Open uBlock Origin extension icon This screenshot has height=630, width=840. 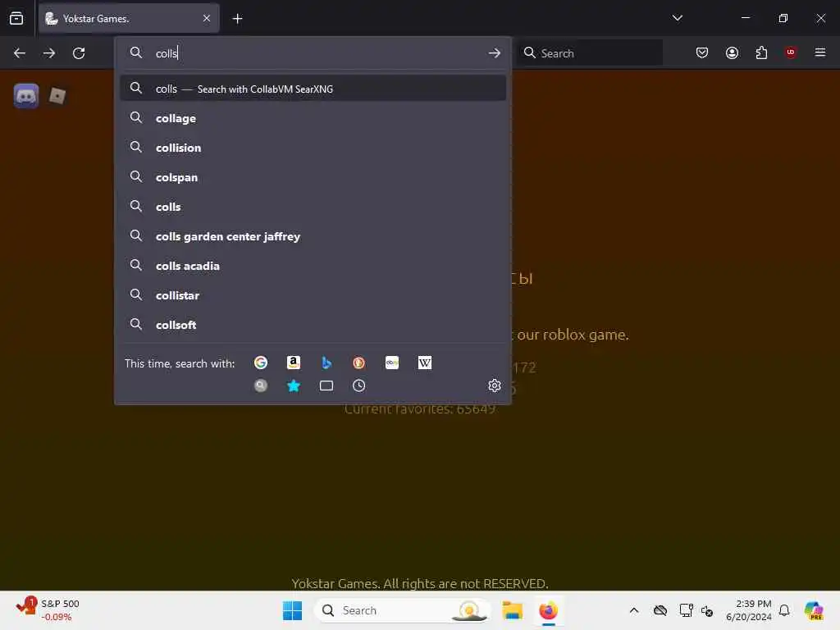click(x=791, y=52)
